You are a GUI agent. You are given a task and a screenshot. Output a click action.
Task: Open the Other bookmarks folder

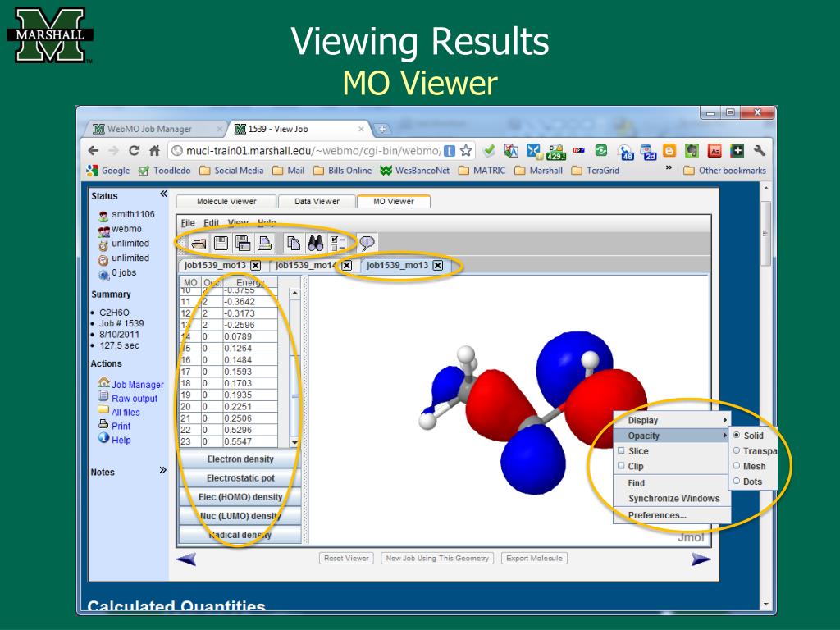(725, 171)
